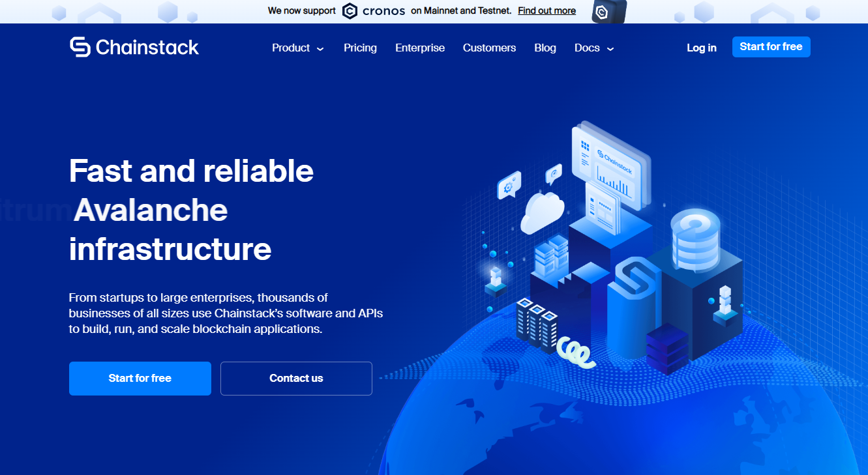Expand the Docs menu chevron
Screen dimensions: 868x475
pyautogui.click(x=610, y=49)
